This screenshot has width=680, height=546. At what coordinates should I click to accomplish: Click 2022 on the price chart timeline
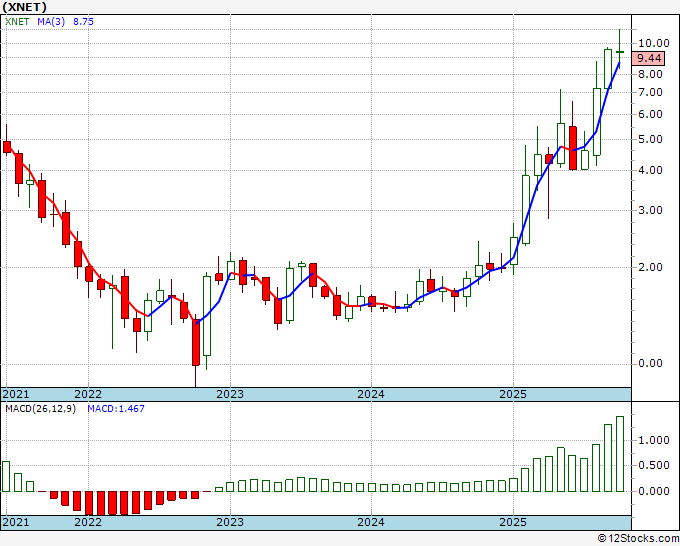tap(88, 394)
